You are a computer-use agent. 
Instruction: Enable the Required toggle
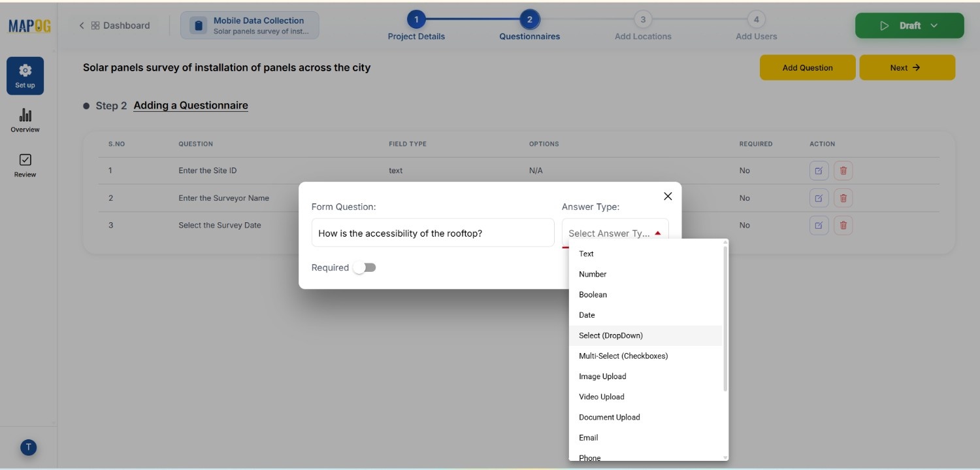coord(365,267)
